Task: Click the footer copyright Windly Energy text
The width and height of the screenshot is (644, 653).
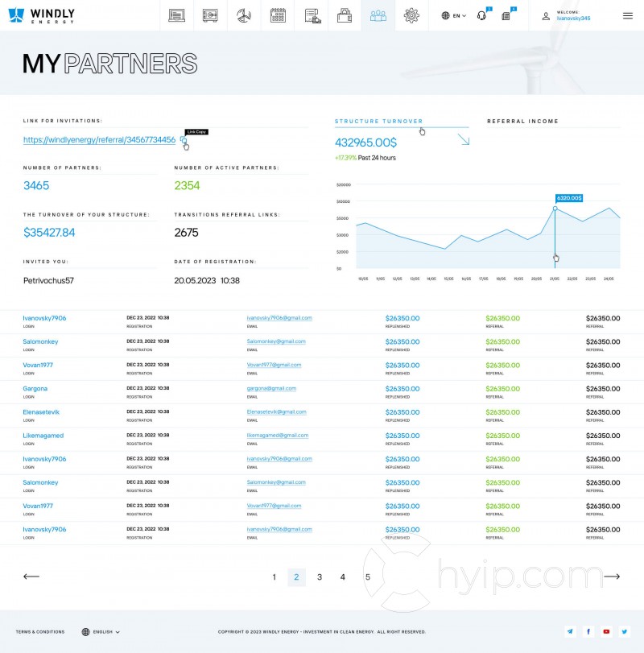Action: click(x=322, y=632)
